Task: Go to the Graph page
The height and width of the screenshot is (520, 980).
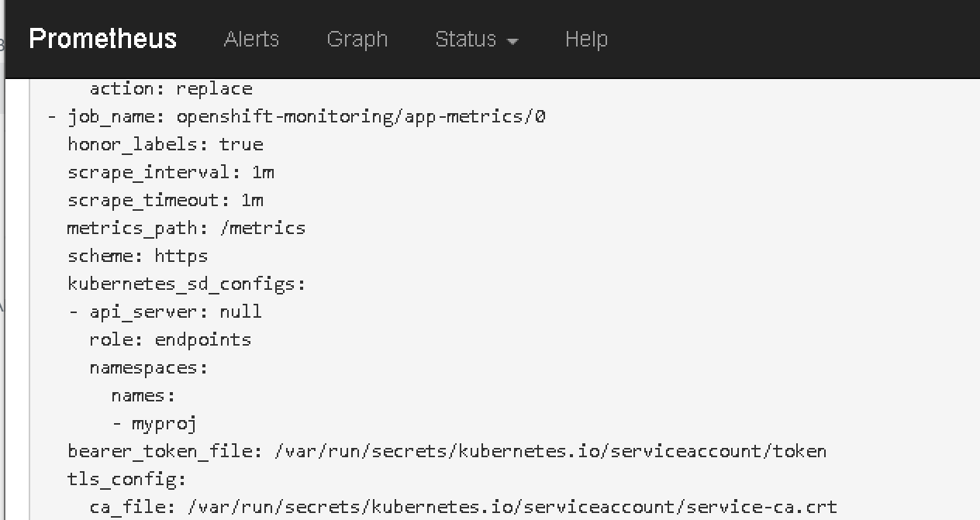Action: tap(357, 39)
